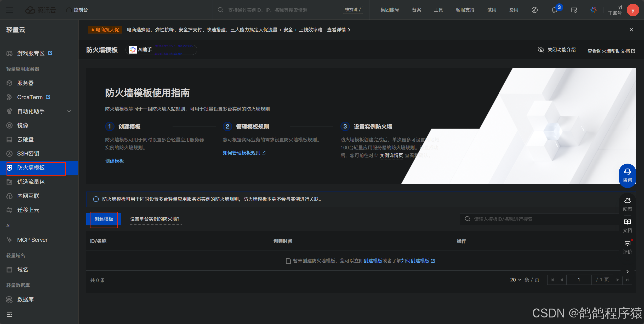The image size is (644, 324).
Task: Toggle 关闭功能介绍 eye icon
Action: 541,50
